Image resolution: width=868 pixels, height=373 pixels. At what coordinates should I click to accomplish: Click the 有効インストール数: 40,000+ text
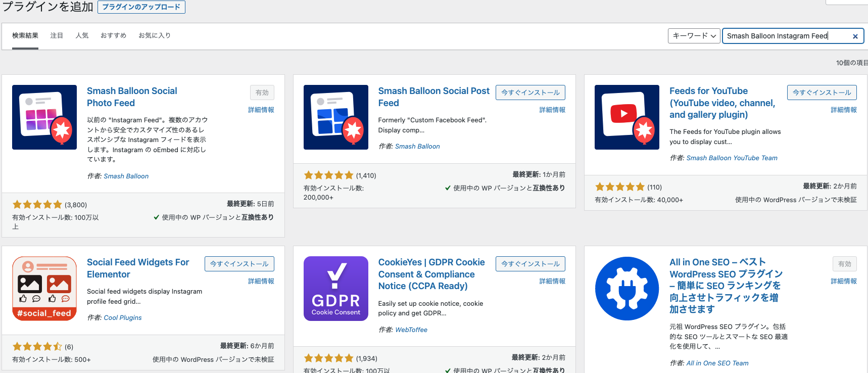(639, 200)
